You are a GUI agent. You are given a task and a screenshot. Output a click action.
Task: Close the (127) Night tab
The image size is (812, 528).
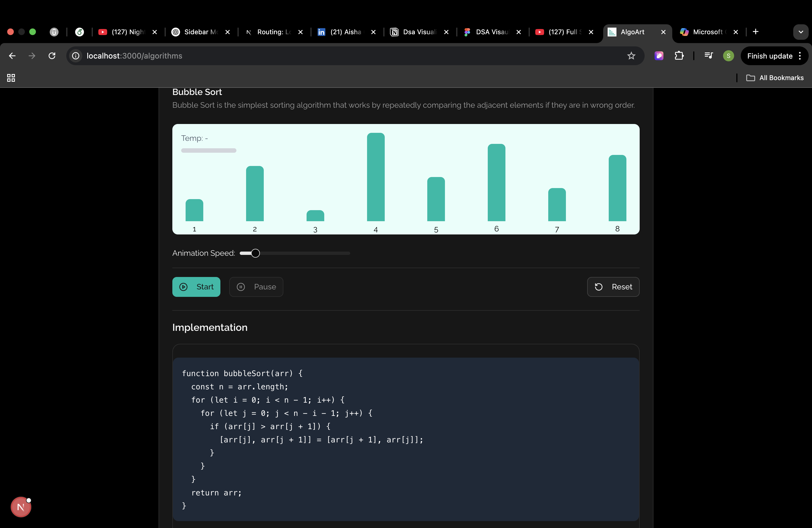point(155,32)
